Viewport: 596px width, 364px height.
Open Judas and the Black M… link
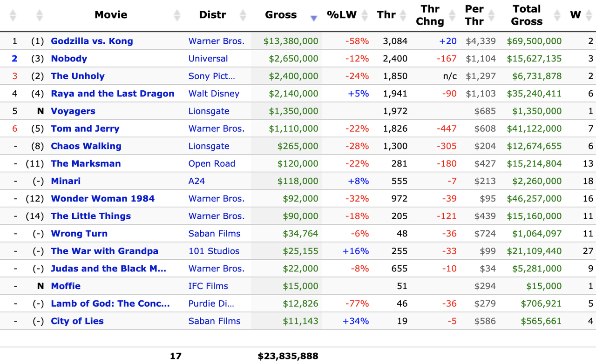[108, 269]
